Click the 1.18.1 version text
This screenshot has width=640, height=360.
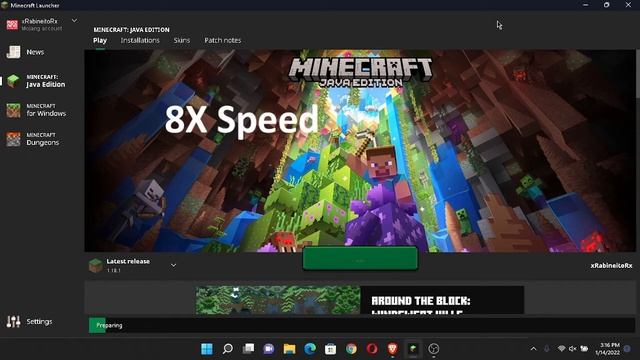pyautogui.click(x=113, y=270)
